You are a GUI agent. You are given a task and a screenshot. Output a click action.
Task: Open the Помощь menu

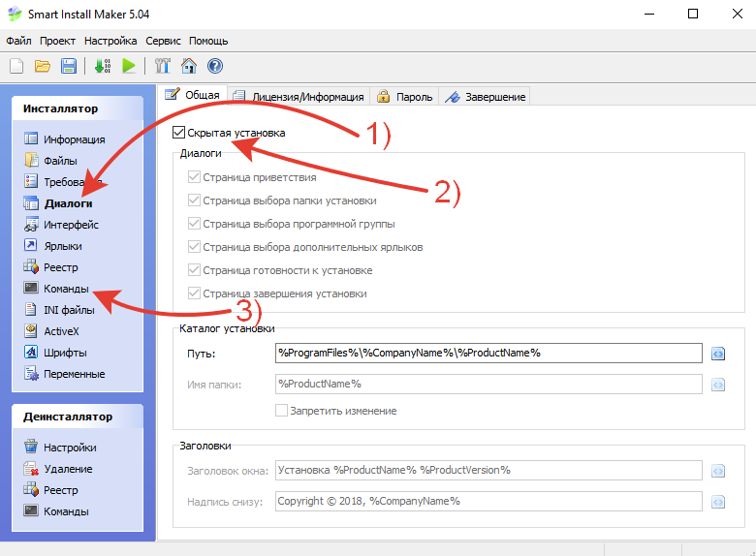coord(208,41)
